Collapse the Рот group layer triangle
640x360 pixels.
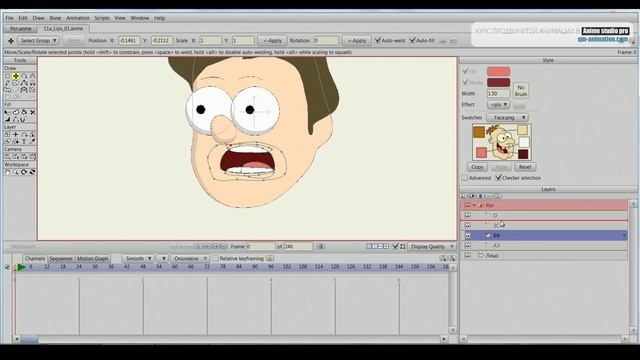click(474, 205)
